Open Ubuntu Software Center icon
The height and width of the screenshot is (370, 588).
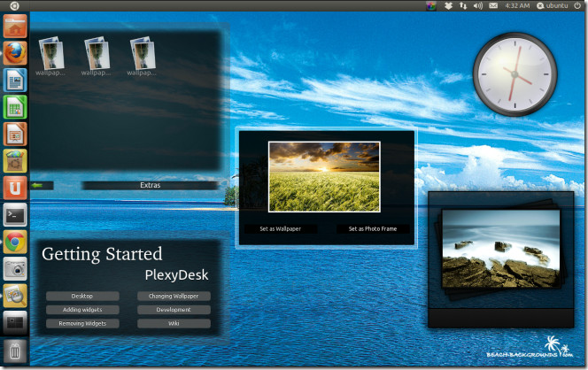15,161
